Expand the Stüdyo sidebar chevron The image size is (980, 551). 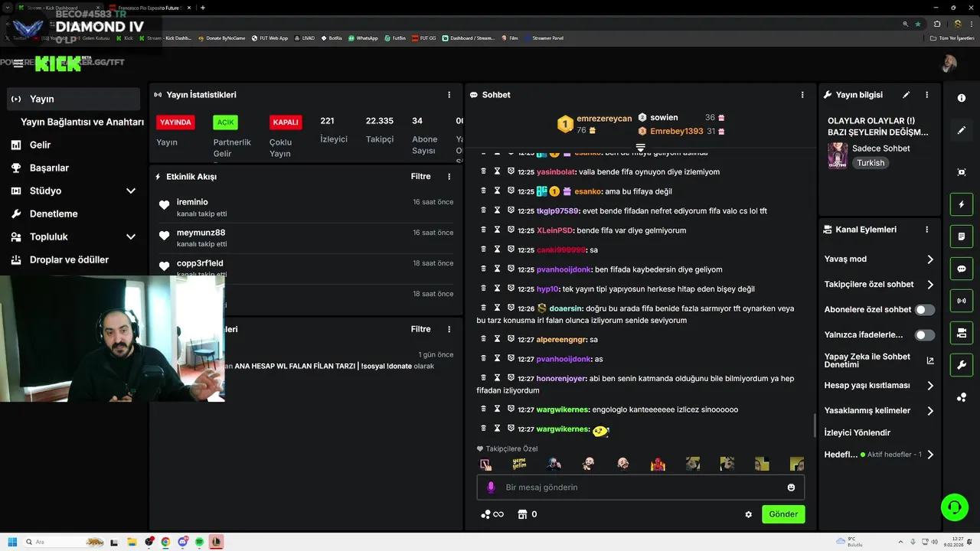(x=130, y=191)
